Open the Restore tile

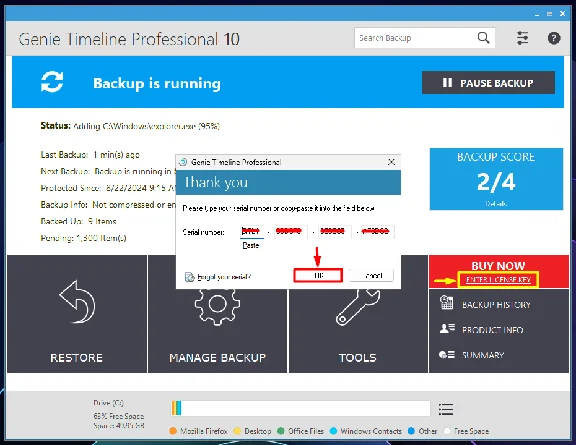77,314
